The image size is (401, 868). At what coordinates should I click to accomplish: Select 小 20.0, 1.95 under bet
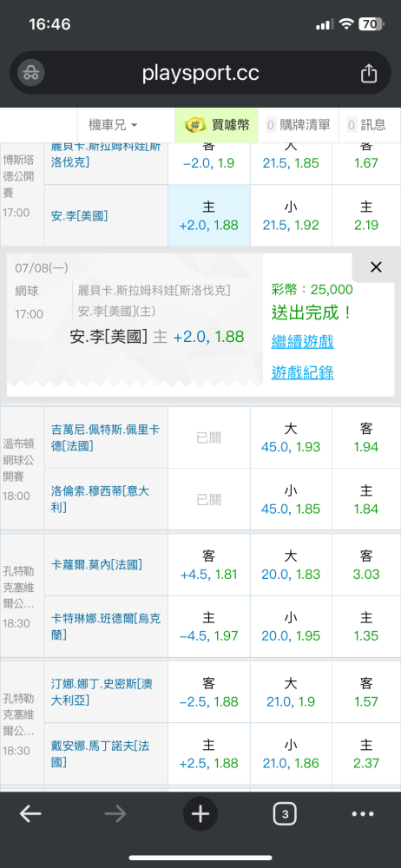point(291,628)
